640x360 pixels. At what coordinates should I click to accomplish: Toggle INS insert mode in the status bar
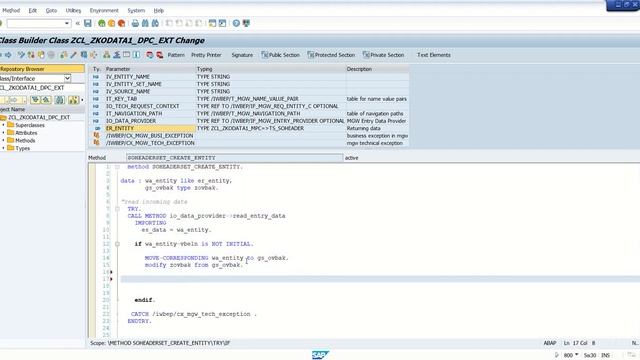coord(605,355)
